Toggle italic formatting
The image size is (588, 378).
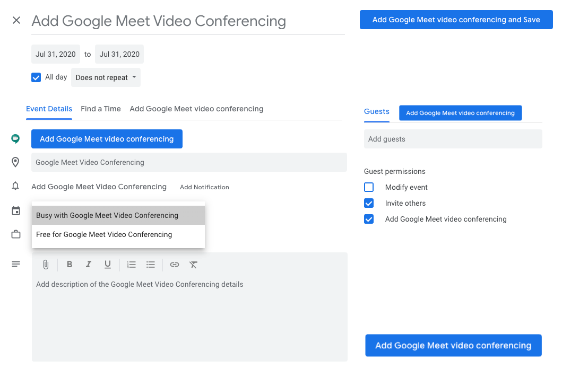point(89,265)
